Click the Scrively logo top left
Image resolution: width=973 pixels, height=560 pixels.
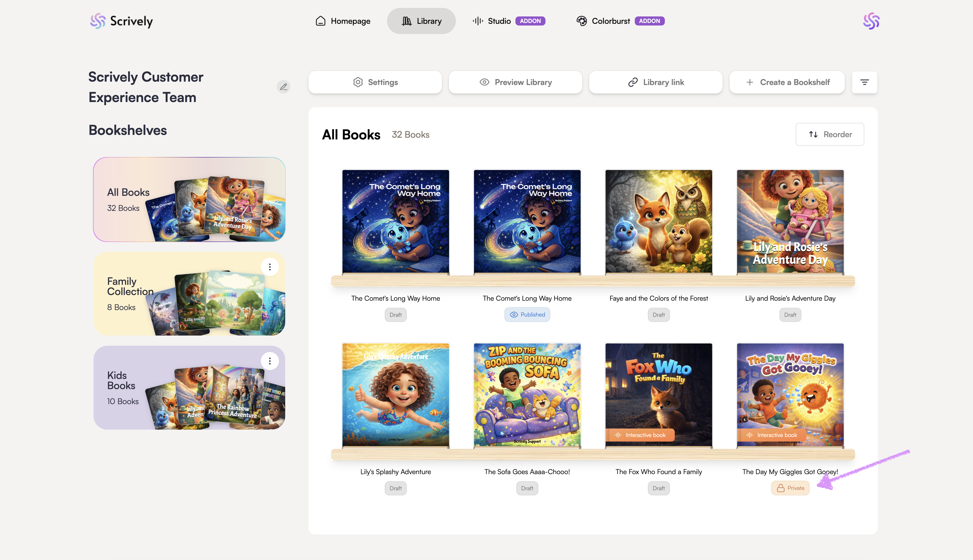121,21
